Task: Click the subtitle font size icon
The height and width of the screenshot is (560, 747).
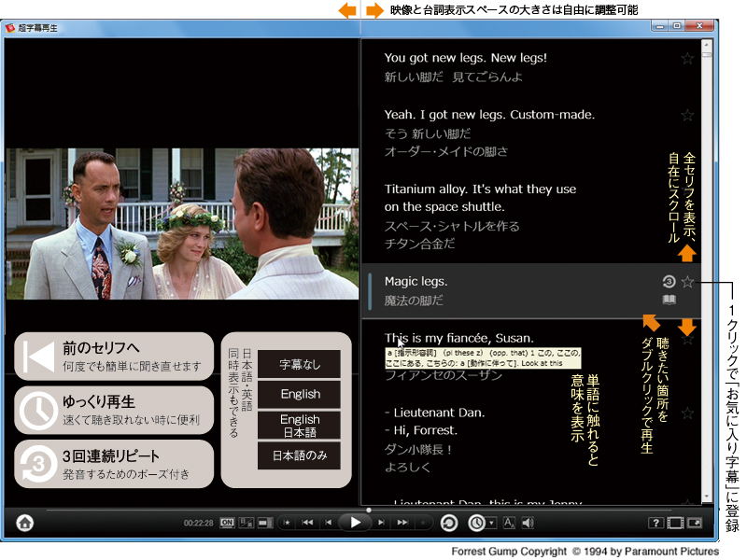Action: click(x=509, y=523)
